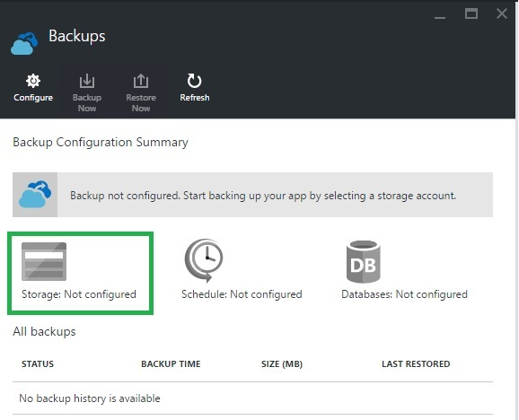Click the Restore Now upload icon
Viewport: 519px width, 420px height.
coord(141,81)
